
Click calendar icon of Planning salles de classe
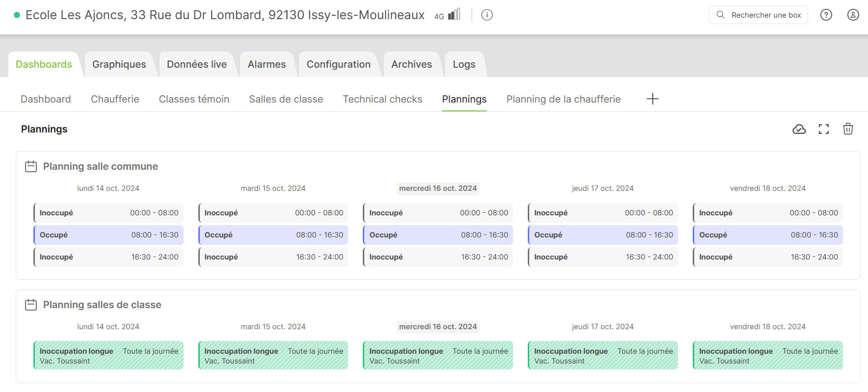(31, 305)
